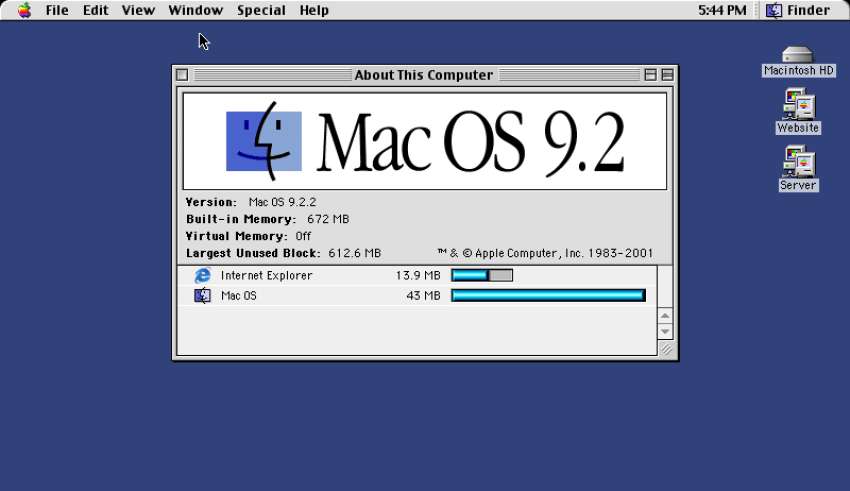Image resolution: width=850 pixels, height=491 pixels.
Task: Open the Window menu
Action: (x=195, y=10)
